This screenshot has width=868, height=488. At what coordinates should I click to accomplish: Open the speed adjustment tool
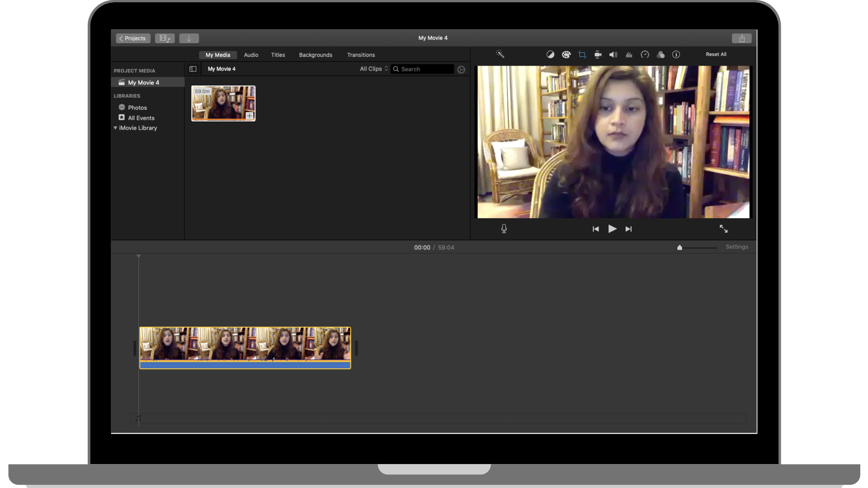pos(645,55)
